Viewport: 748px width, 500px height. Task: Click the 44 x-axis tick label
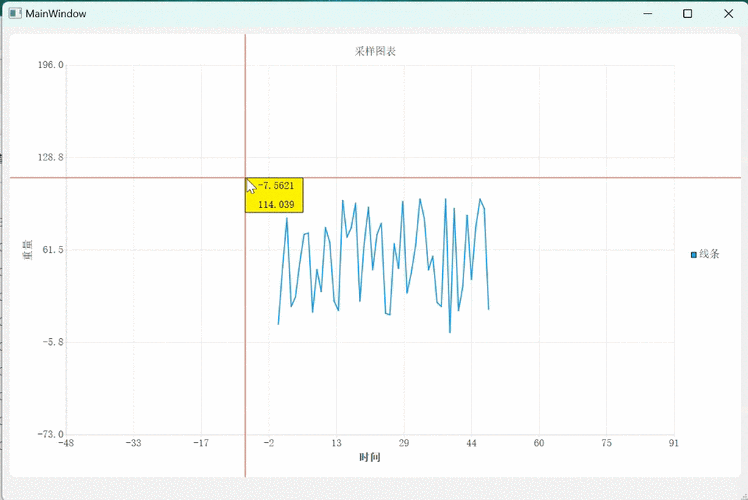tap(471, 443)
